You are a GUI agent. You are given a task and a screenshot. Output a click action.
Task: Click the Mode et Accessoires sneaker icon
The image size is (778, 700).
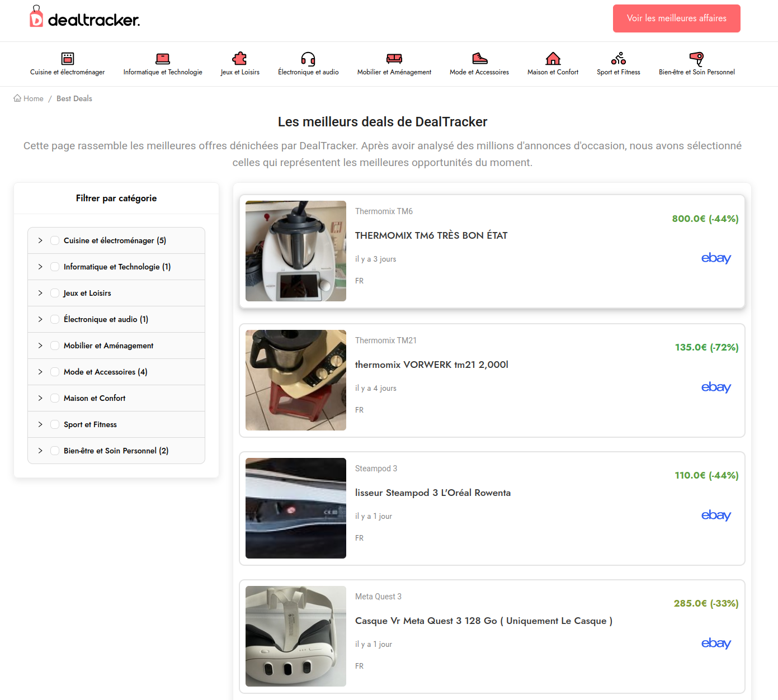coord(479,59)
